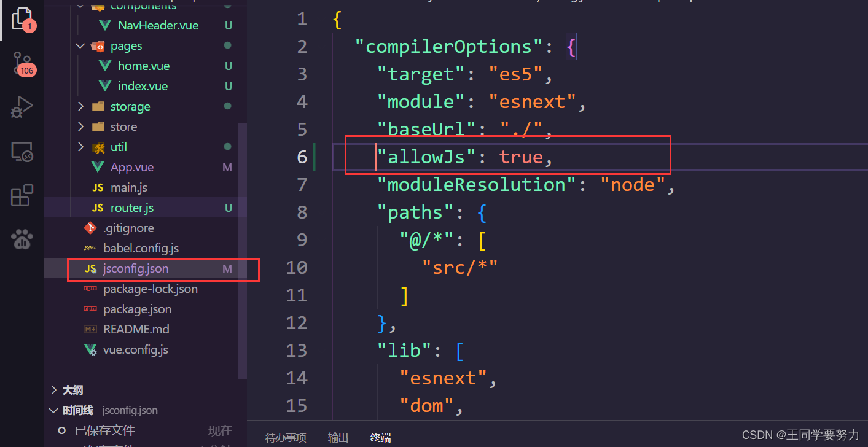Expand the util folder chevron
Image resolution: width=868 pixels, height=447 pixels.
click(x=80, y=147)
